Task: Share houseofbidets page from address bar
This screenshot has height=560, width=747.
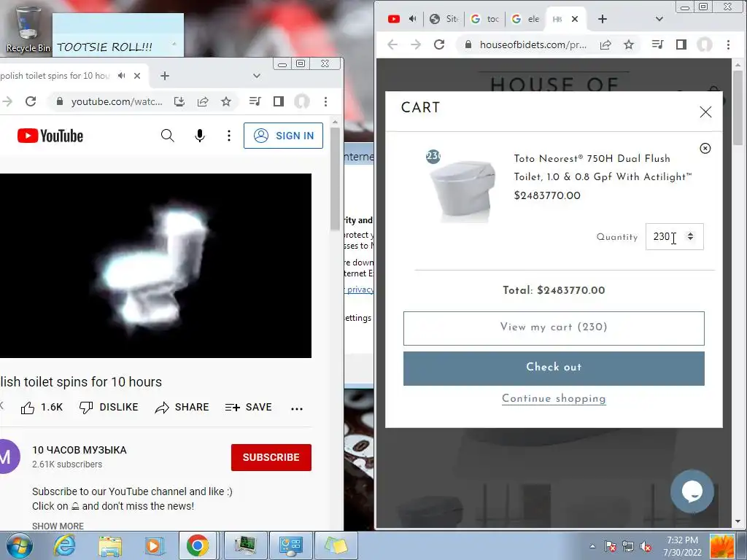Action: (x=605, y=44)
